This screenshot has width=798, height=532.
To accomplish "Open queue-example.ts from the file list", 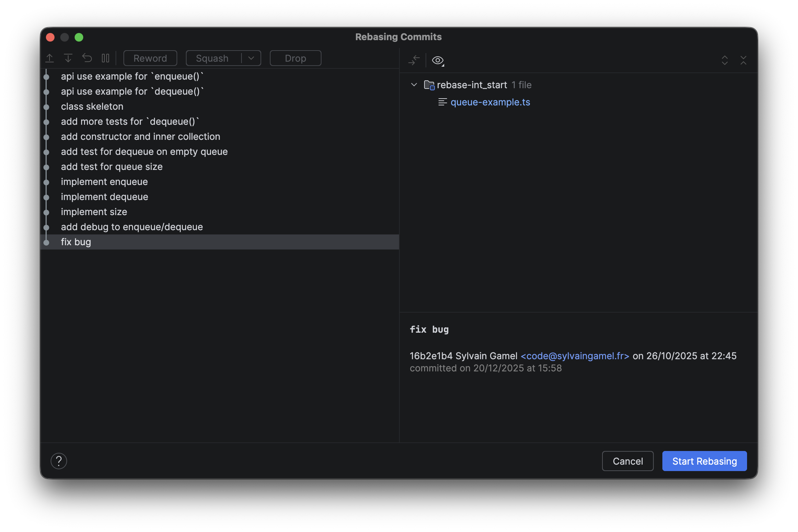I will pyautogui.click(x=490, y=102).
